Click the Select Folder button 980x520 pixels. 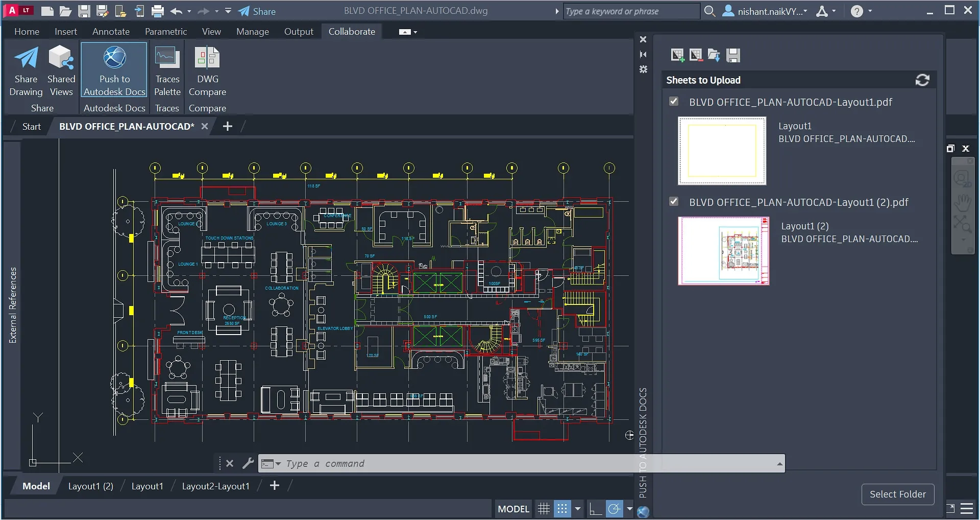[x=897, y=494]
